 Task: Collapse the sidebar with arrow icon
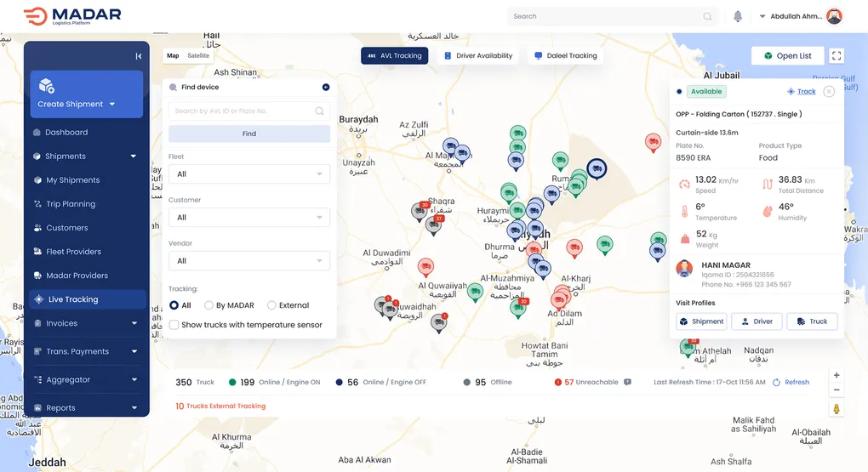(x=139, y=56)
